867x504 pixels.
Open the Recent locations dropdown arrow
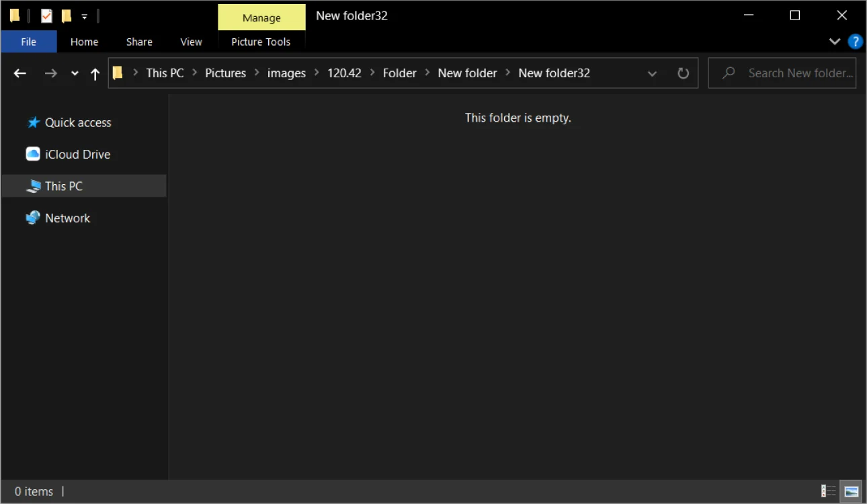[75, 73]
